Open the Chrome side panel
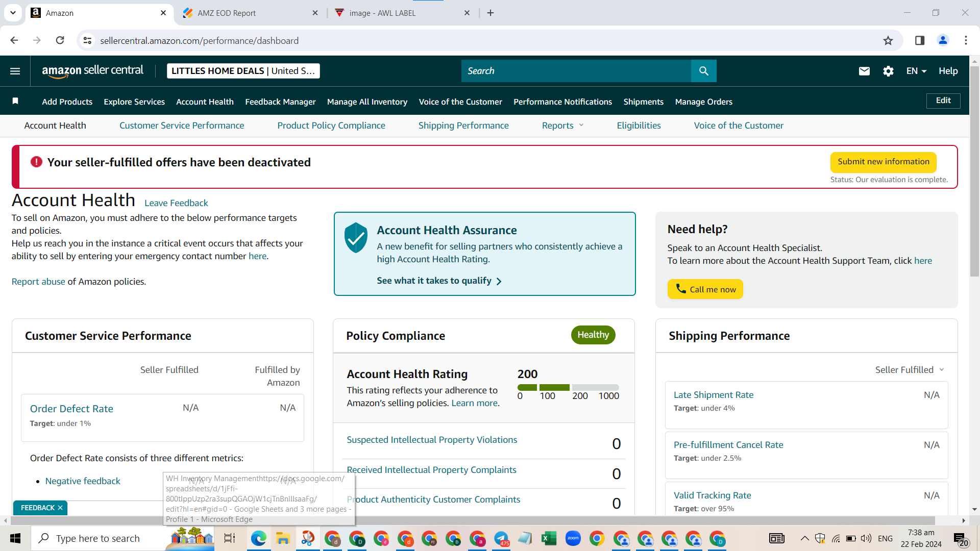 920,40
